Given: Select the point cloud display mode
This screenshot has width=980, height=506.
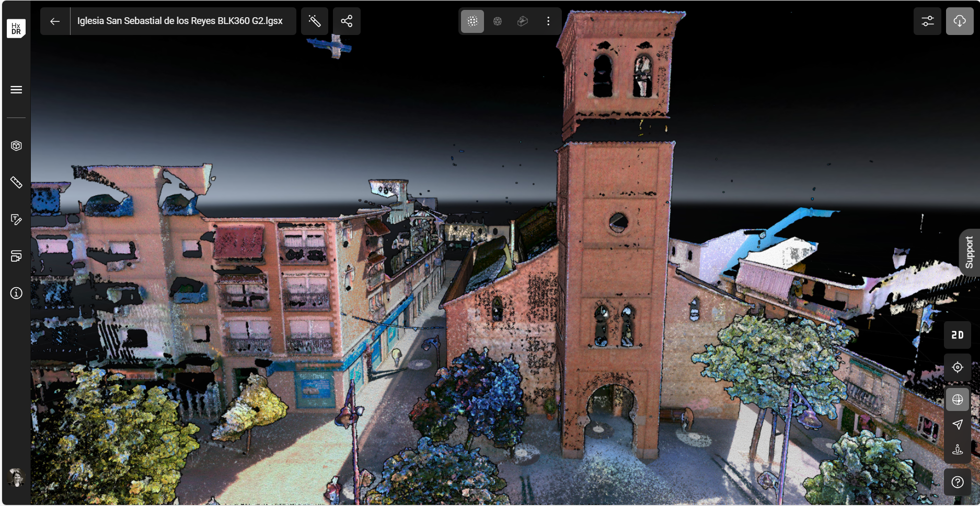Looking at the screenshot, I should (x=472, y=21).
